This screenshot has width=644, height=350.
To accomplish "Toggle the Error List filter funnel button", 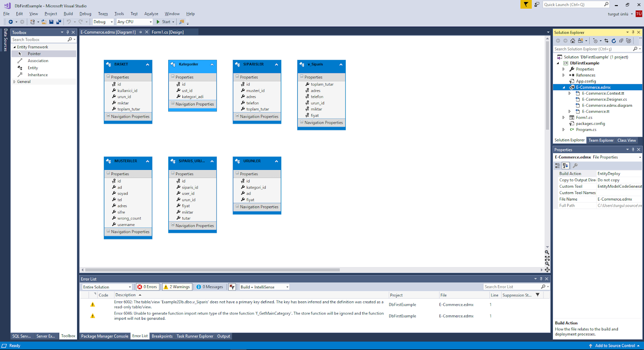I will click(232, 287).
